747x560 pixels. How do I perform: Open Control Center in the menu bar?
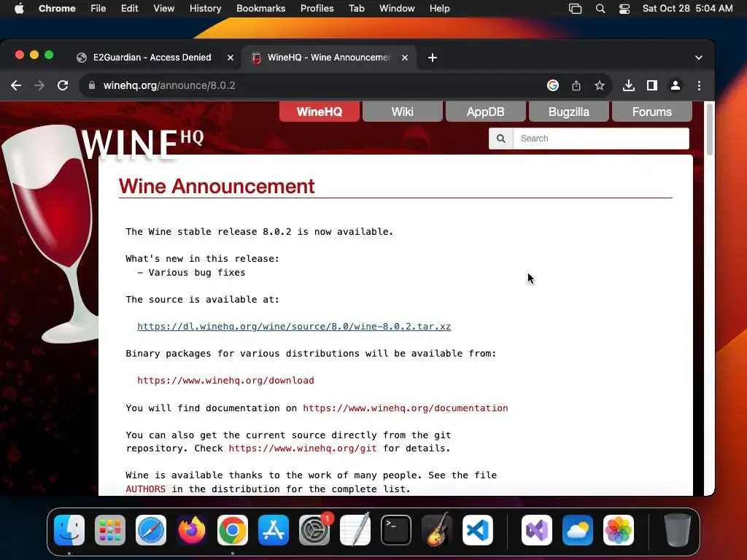click(x=624, y=9)
